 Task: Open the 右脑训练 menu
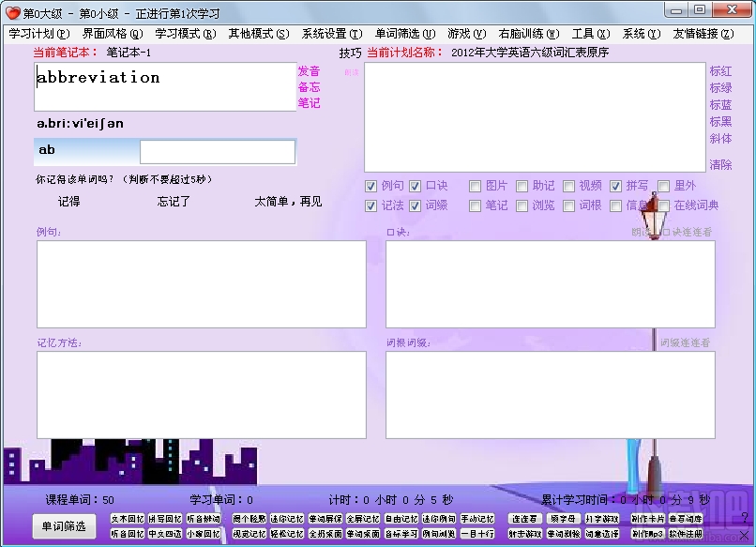pos(529,34)
